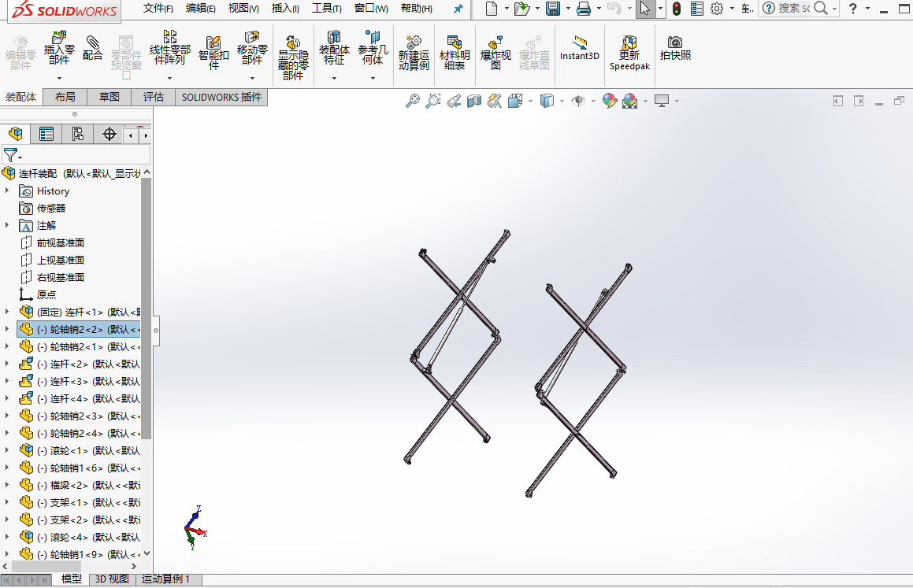This screenshot has height=588, width=913.
Task: Open the 文件(F) menu
Action: click(x=158, y=9)
